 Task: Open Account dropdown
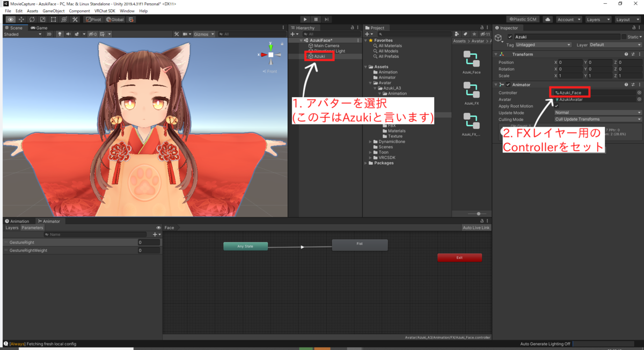568,19
